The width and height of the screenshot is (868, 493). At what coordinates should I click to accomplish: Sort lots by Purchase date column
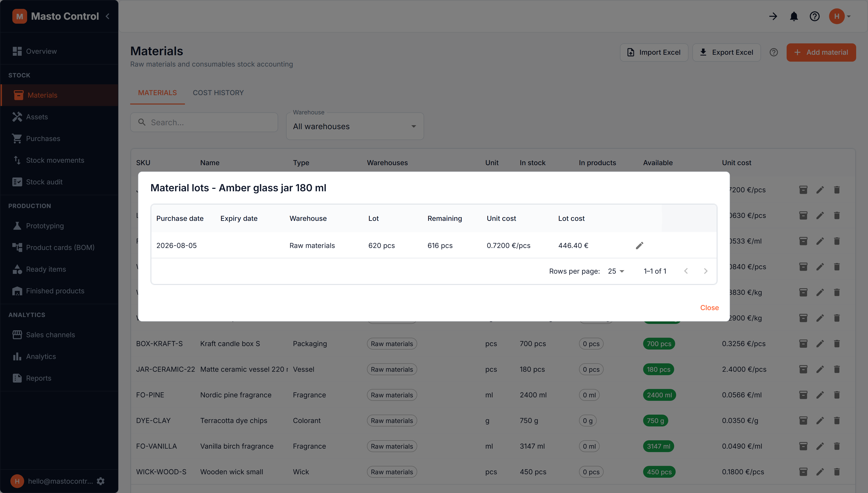pos(180,218)
